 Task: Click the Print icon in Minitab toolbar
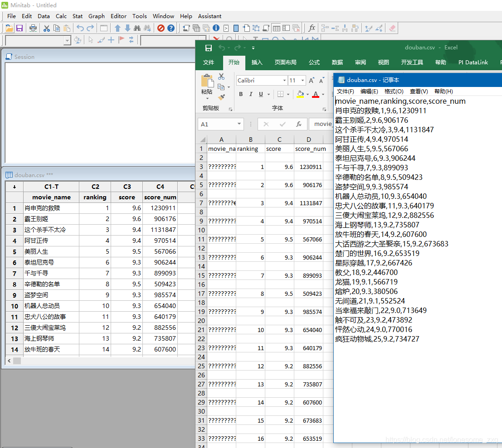pyautogui.click(x=33, y=28)
